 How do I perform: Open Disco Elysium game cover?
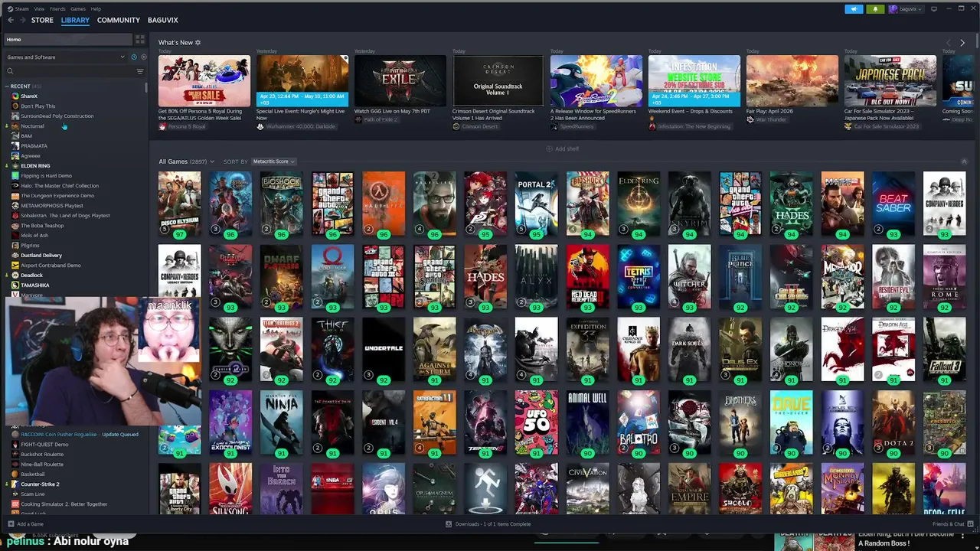pyautogui.click(x=180, y=204)
